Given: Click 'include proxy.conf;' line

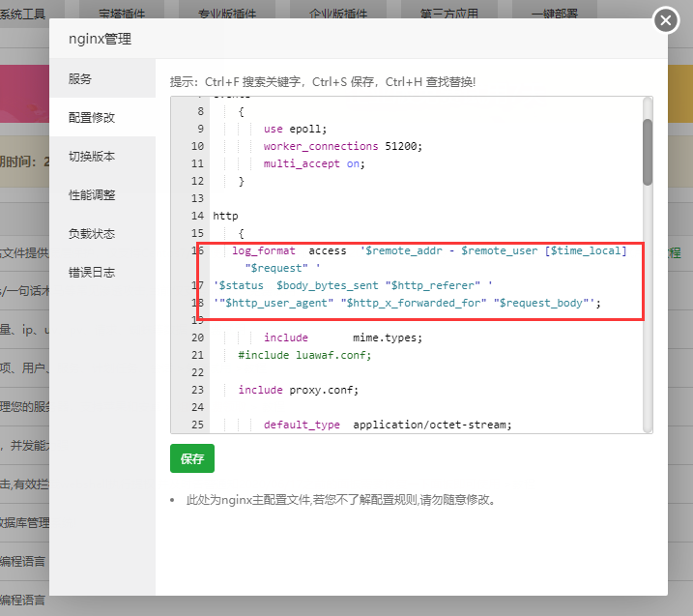Looking at the screenshot, I should 299,390.
